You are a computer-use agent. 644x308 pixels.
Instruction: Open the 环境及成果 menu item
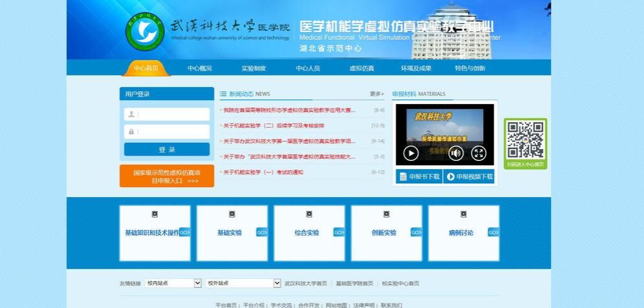point(416,68)
